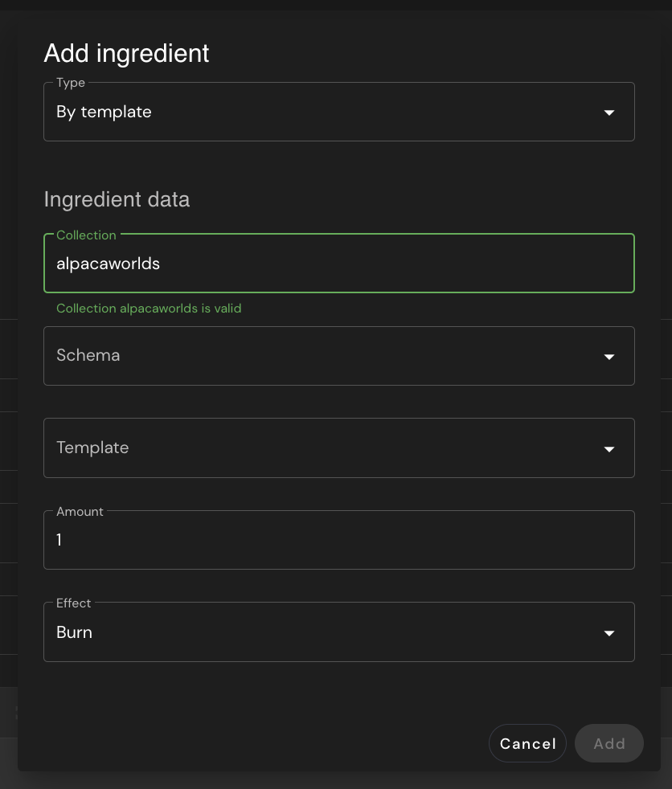Viewport: 672px width, 789px height.
Task: Click the Ingredient data section heading
Action: tap(116, 198)
